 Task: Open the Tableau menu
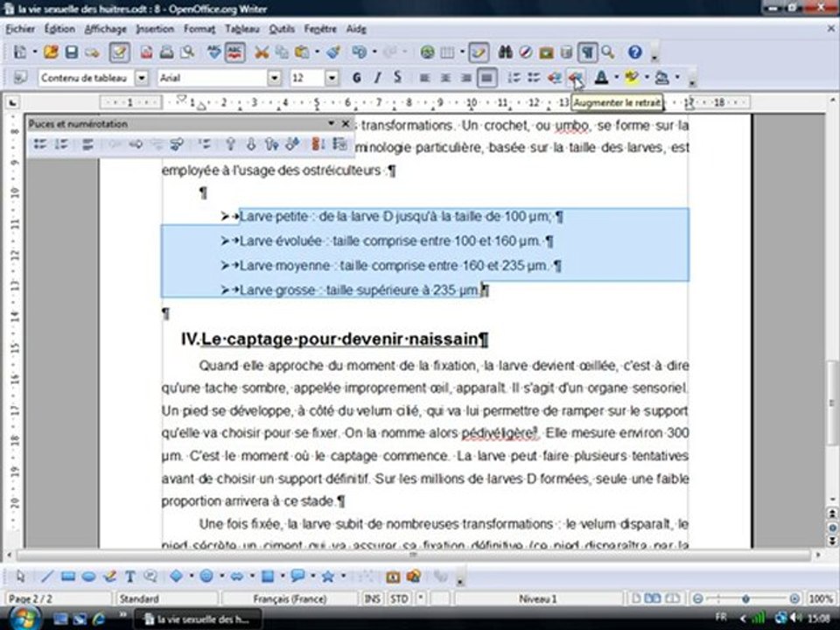tap(242, 29)
